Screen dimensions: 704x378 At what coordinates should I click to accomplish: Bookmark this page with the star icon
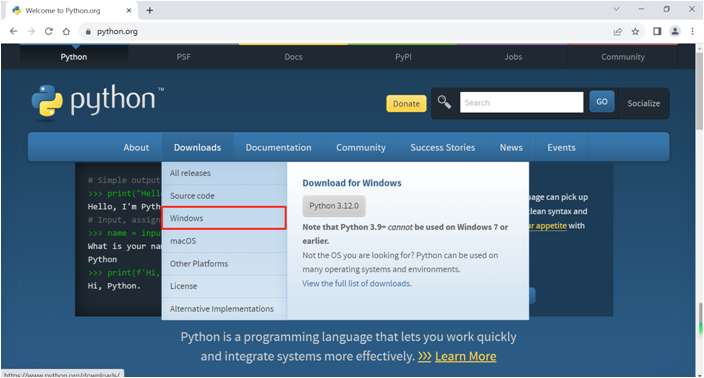[635, 31]
